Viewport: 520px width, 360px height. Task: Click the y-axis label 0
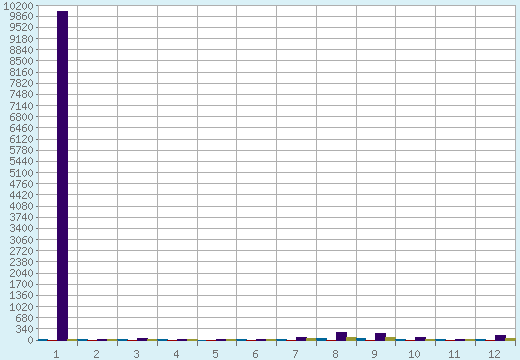click(31, 340)
